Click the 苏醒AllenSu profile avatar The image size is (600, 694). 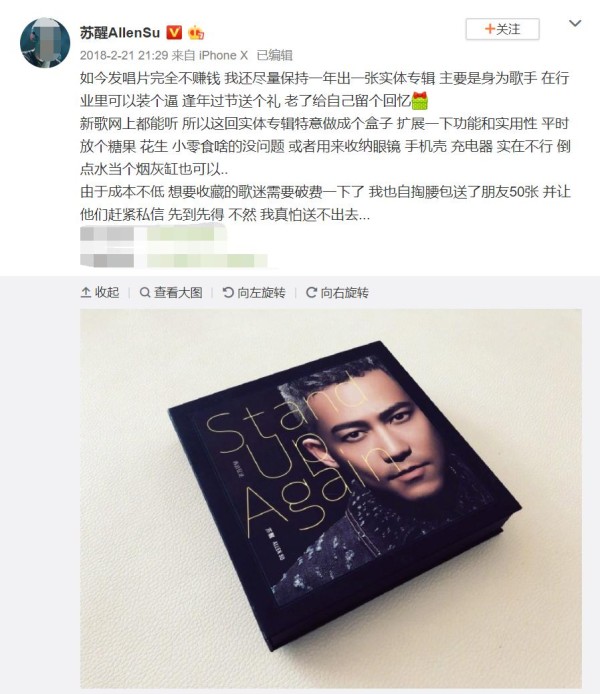pos(45,42)
